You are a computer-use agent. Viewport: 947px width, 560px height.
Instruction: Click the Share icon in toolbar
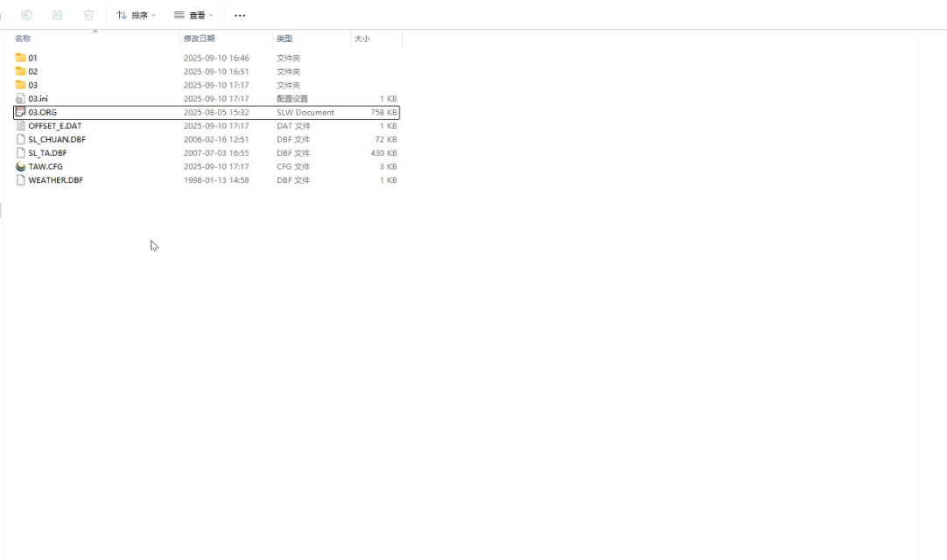pyautogui.click(x=58, y=15)
